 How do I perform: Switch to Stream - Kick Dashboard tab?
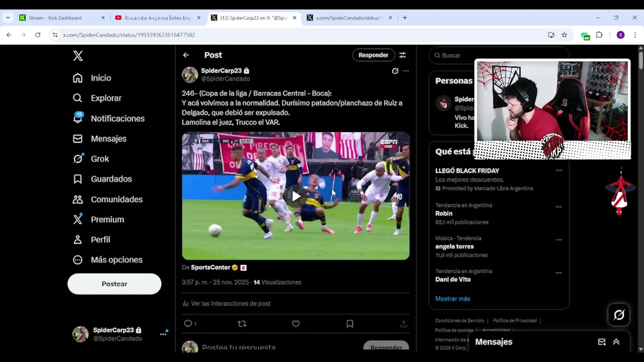click(61, 18)
